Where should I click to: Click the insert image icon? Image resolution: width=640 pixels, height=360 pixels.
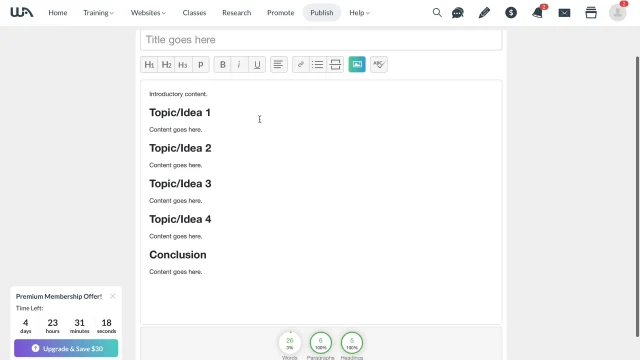357,64
